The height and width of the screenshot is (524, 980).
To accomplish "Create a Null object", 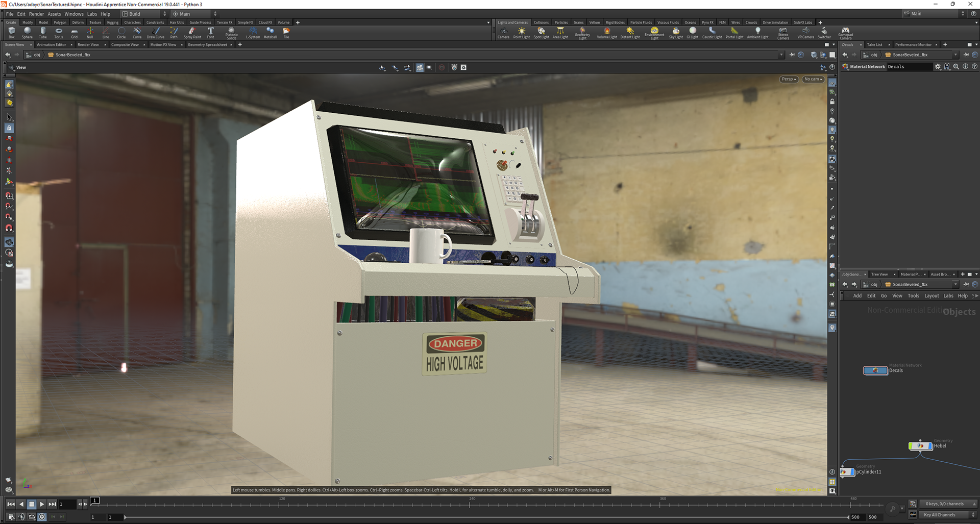I will (90, 33).
